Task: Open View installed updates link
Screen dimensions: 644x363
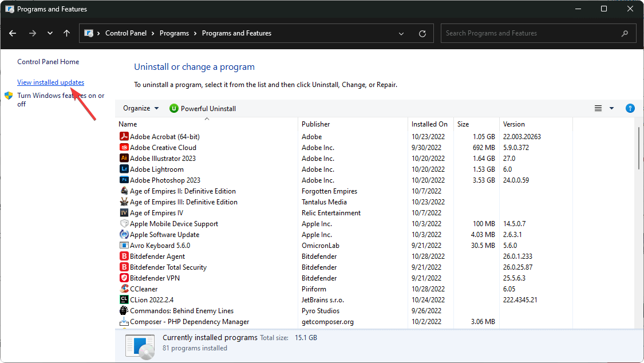Action: [50, 82]
